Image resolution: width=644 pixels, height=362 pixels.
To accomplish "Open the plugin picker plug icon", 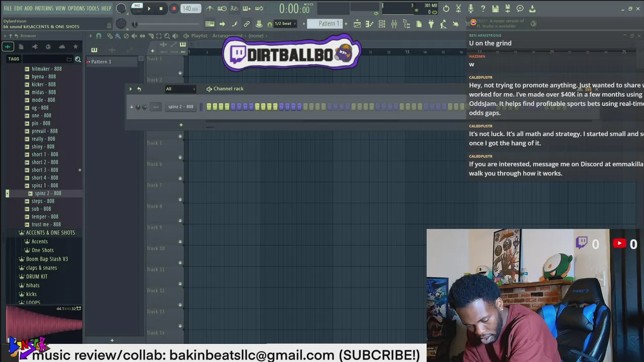I will click(431, 24).
